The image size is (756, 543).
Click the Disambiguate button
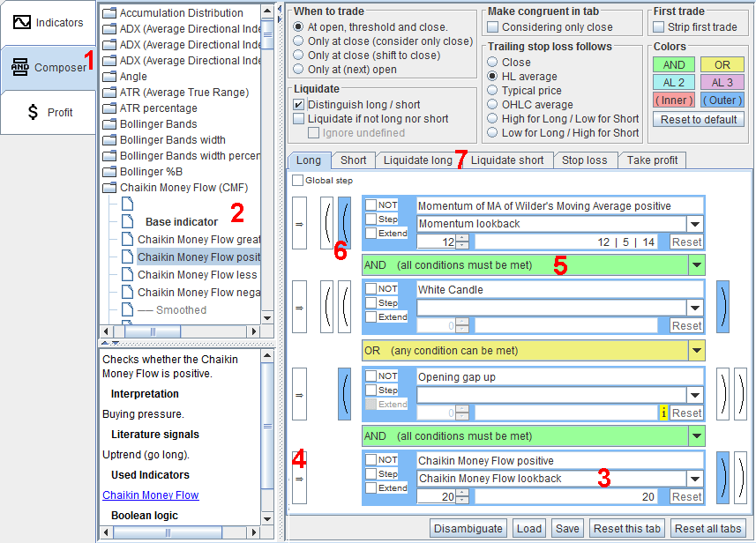(x=468, y=529)
